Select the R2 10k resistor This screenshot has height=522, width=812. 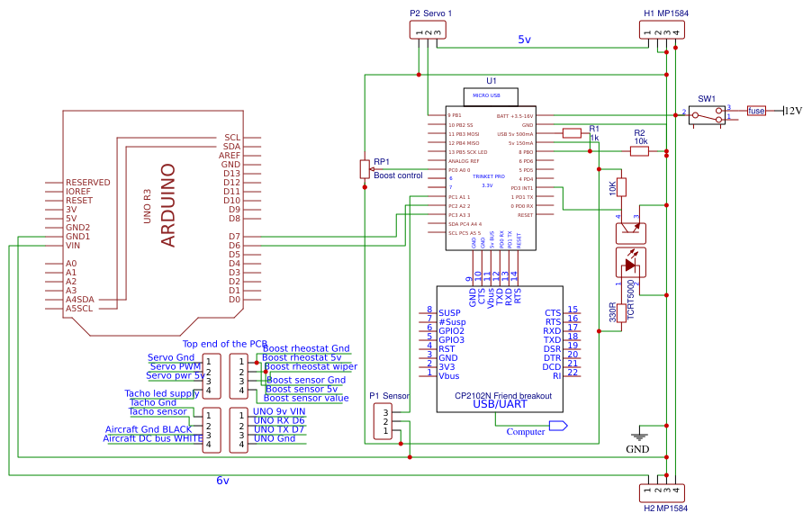639,151
